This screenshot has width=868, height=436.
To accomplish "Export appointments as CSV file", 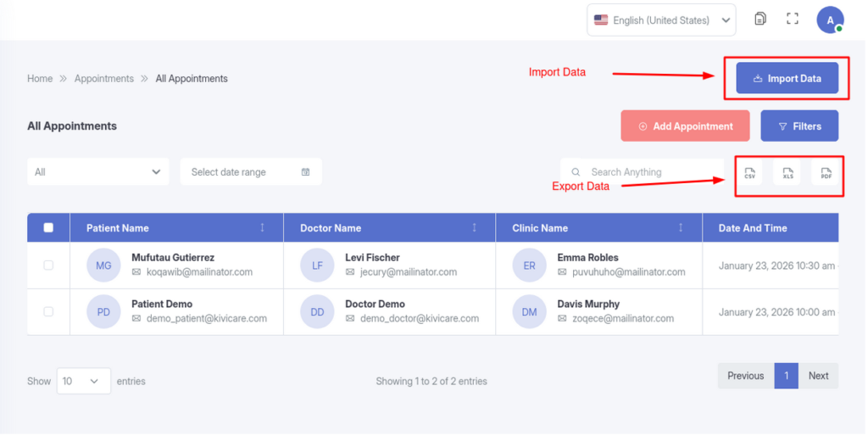I will tap(749, 173).
